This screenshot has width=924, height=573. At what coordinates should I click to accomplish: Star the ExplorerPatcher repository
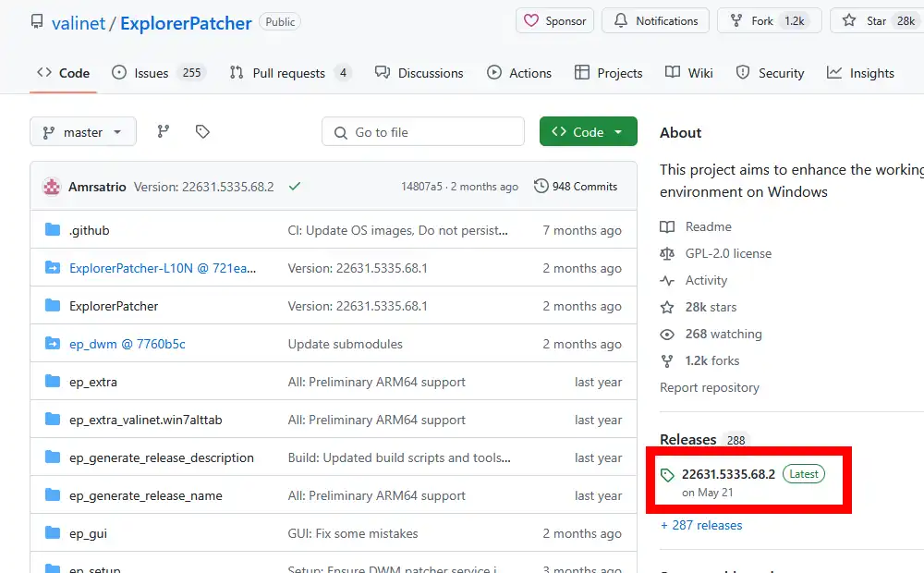pyautogui.click(x=878, y=20)
